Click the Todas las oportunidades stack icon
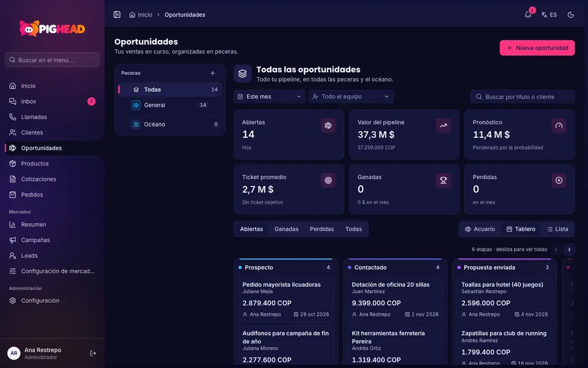This screenshot has width=588, height=368. pyautogui.click(x=243, y=74)
